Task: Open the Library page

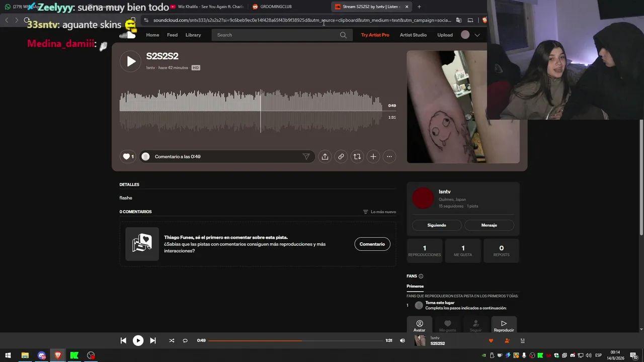Action: click(x=193, y=35)
